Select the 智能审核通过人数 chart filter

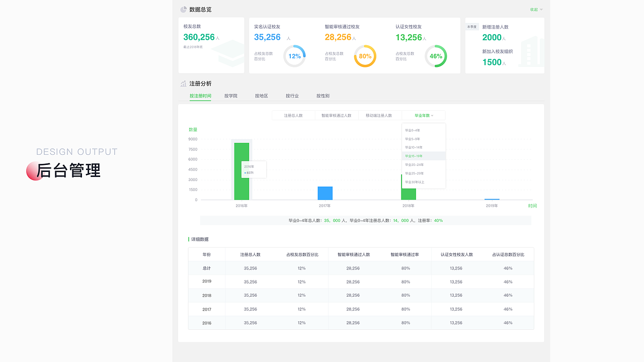coord(337,116)
